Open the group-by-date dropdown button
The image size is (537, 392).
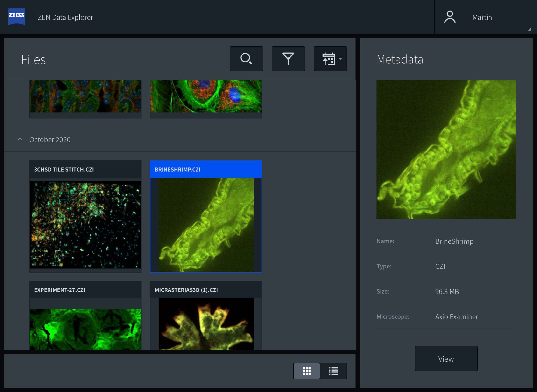pyautogui.click(x=330, y=59)
